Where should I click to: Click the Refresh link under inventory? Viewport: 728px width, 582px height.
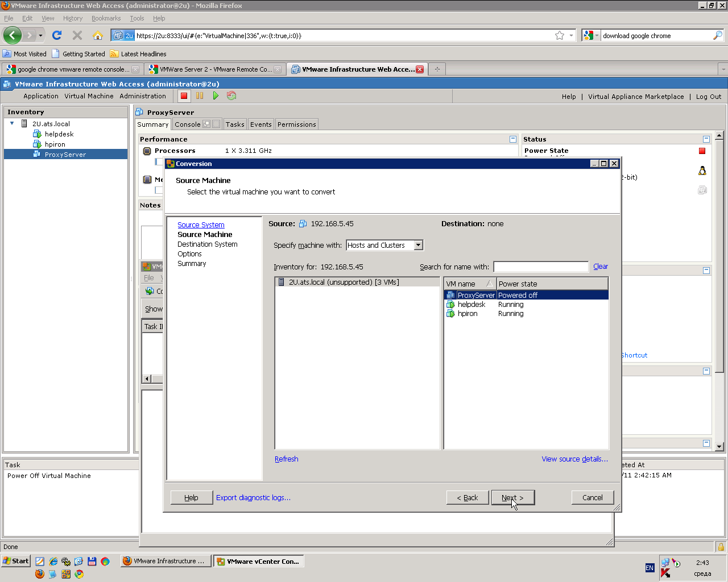tap(286, 459)
